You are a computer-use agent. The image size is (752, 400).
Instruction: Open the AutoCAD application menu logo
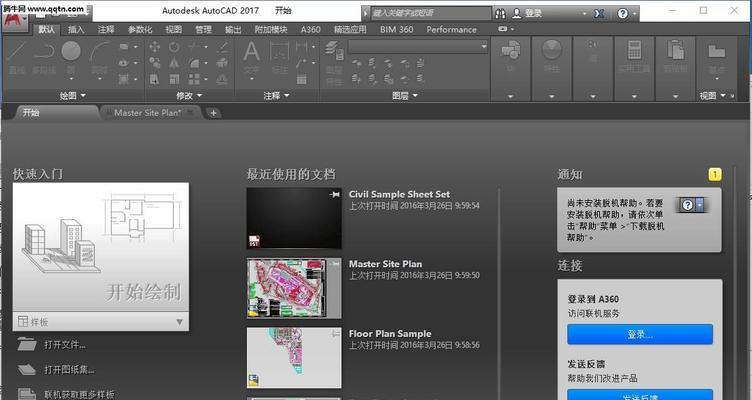pyautogui.click(x=15, y=21)
